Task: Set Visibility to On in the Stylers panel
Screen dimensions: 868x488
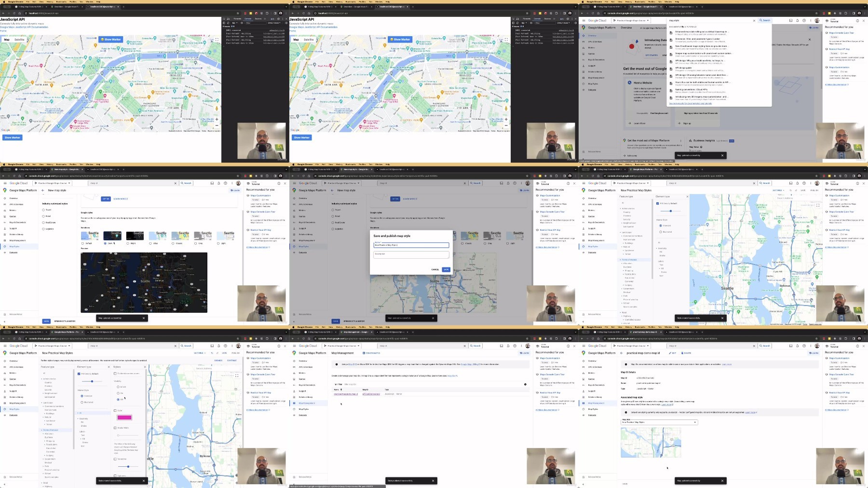Action: [118, 393]
